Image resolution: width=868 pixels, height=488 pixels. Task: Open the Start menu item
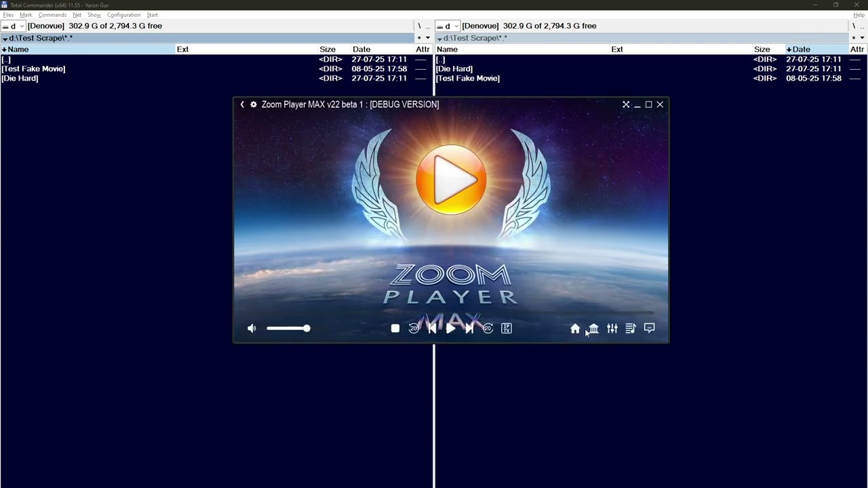152,15
